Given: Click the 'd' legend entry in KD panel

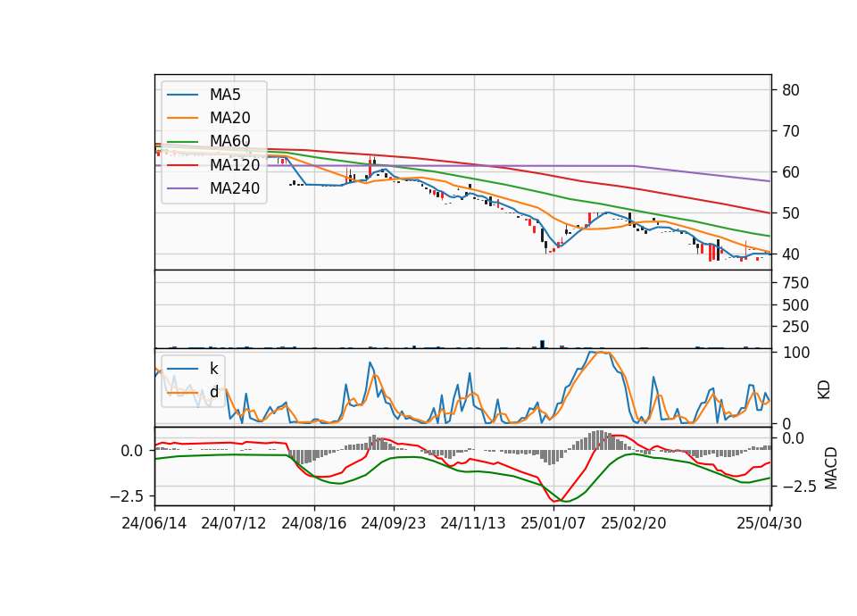Looking at the screenshot, I should point(213,392).
